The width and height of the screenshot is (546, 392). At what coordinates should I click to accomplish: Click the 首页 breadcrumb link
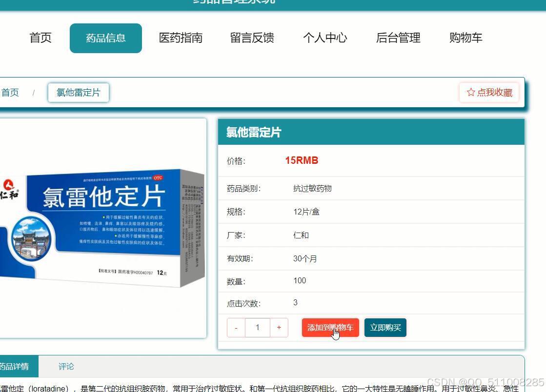10,93
